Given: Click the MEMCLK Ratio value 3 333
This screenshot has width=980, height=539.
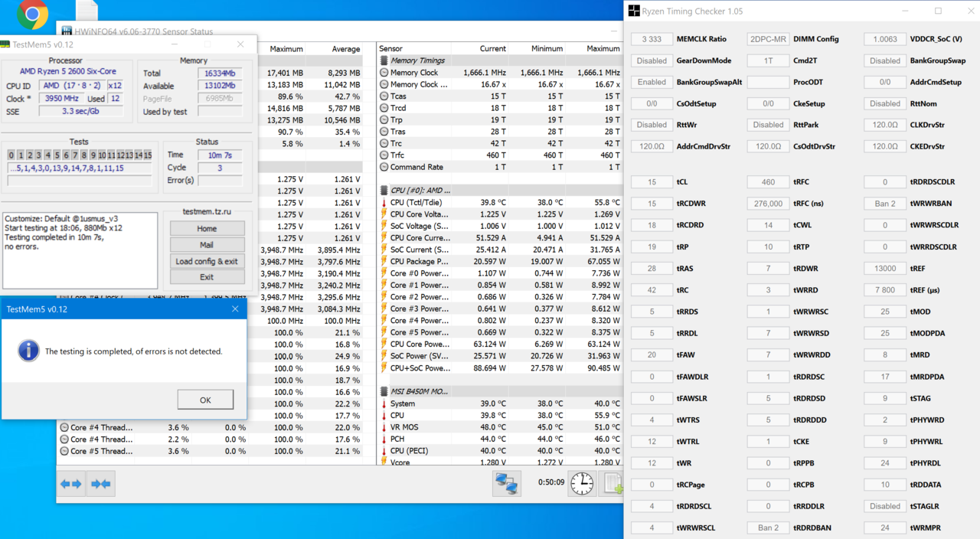Looking at the screenshot, I should point(652,39).
